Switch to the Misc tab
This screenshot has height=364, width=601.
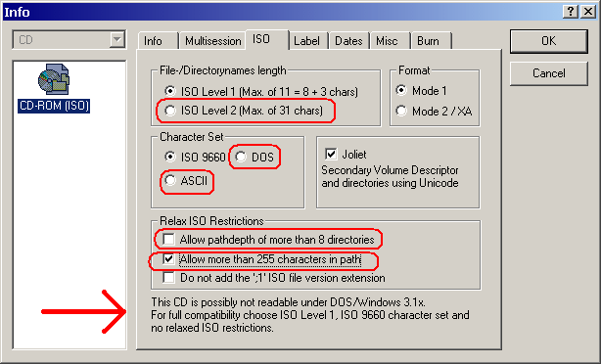(390, 41)
